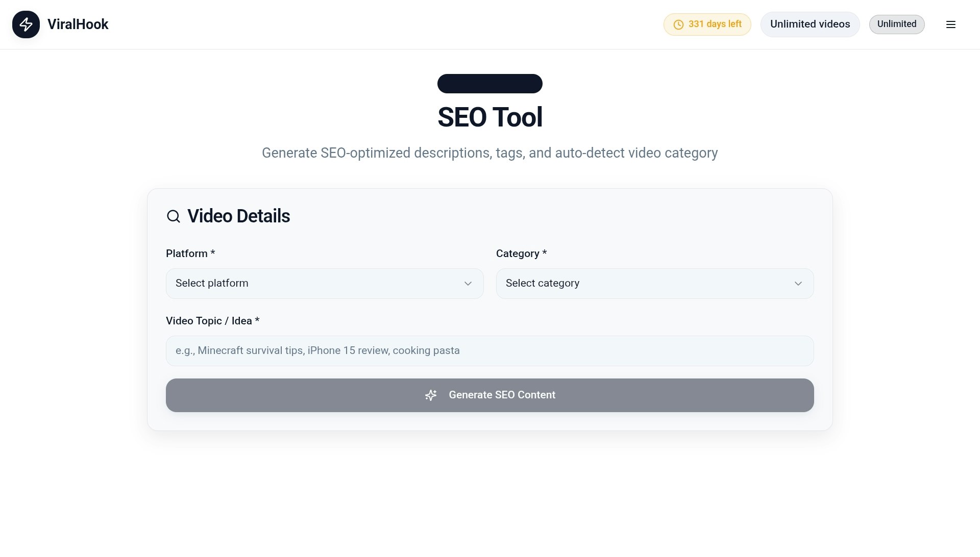Viewport: 980px width, 557px height.
Task: Focus the Video Topic idea input field
Action: pos(489,351)
